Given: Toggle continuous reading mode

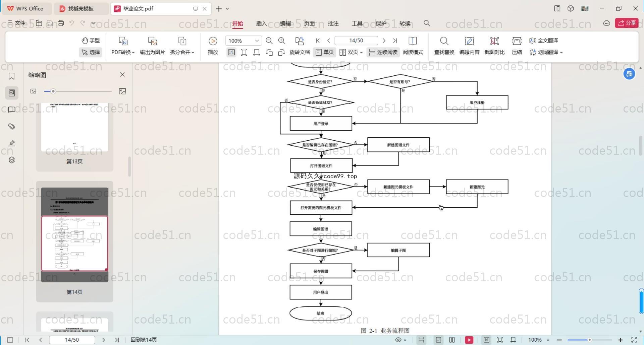Looking at the screenshot, I should pos(383,52).
